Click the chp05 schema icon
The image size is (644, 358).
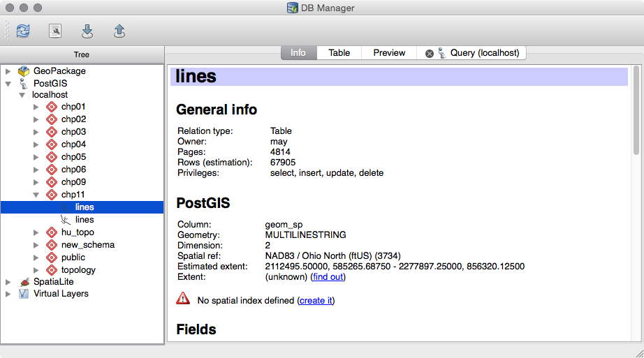click(52, 157)
